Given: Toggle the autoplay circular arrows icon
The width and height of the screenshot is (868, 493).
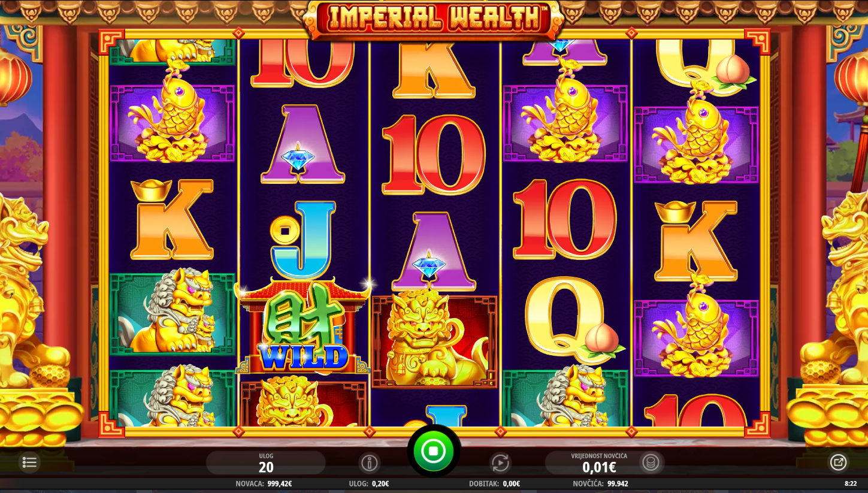Looking at the screenshot, I should [x=500, y=462].
